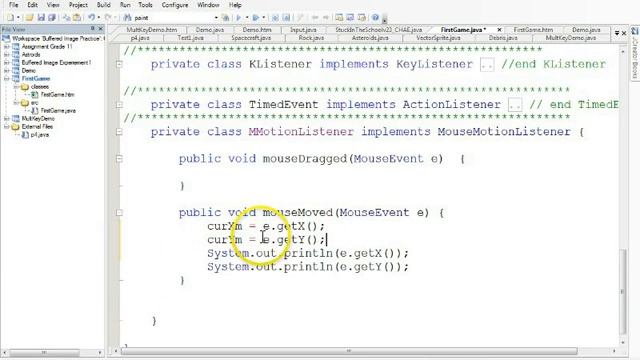The height and width of the screenshot is (360, 640).
Task: Fold the mouseDragged method block
Action: click(119, 158)
